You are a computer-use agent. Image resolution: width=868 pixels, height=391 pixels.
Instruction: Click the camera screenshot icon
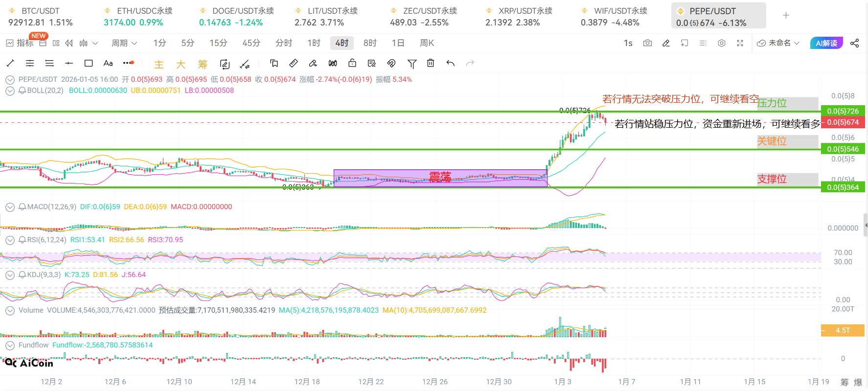pyautogui.click(x=647, y=43)
